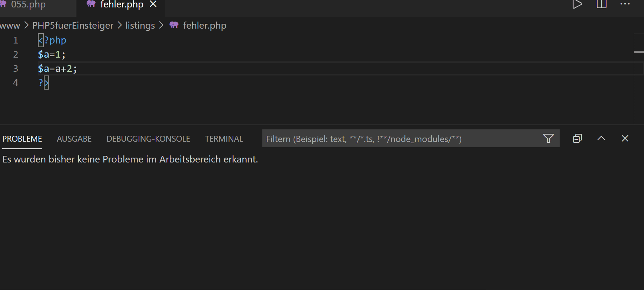Switch to the AUSGABE panel tab
Image resolution: width=644 pixels, height=290 pixels.
coord(74,139)
